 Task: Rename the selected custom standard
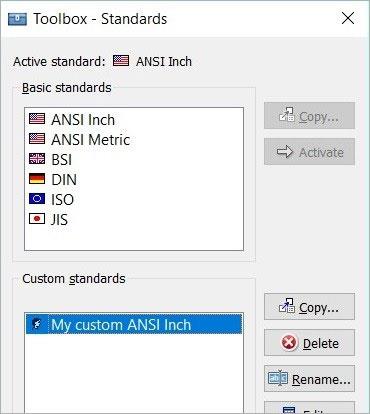309,379
